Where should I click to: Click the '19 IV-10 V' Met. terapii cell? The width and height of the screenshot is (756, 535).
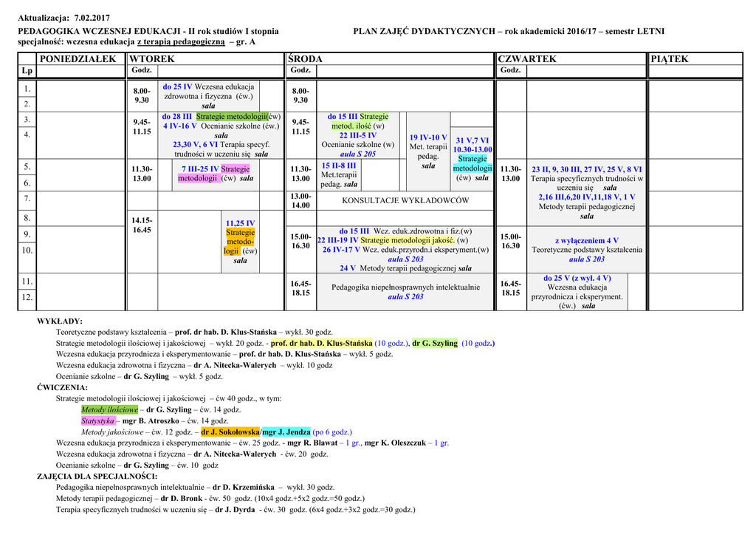coord(428,137)
